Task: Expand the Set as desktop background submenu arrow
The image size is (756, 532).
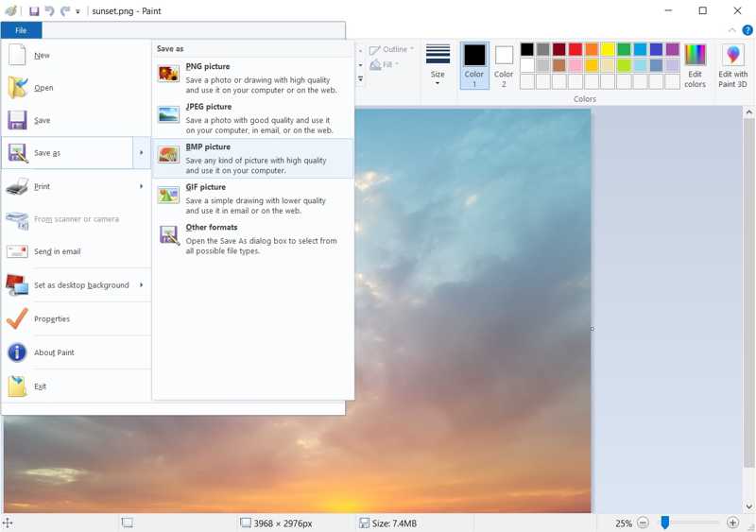Action: tap(142, 285)
